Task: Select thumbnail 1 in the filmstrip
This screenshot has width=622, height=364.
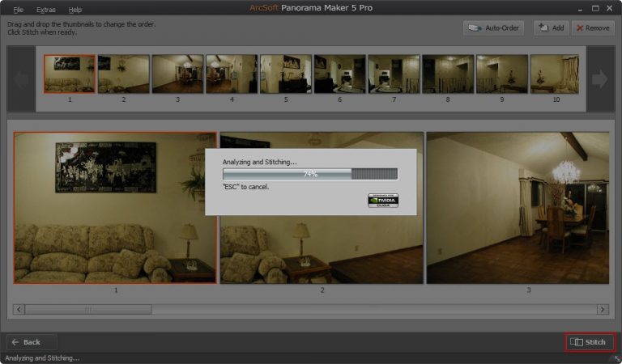Action: [x=70, y=74]
